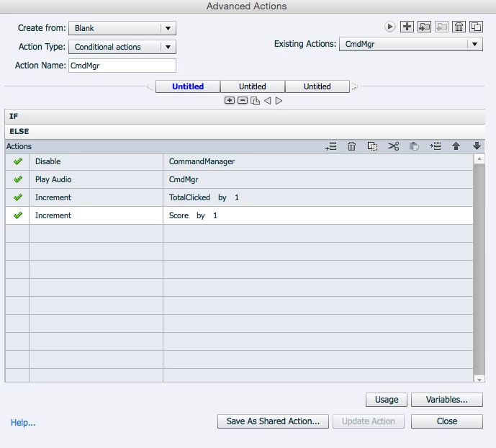496x448 pixels.
Task: Expand the ELSE section header
Action: pos(245,131)
